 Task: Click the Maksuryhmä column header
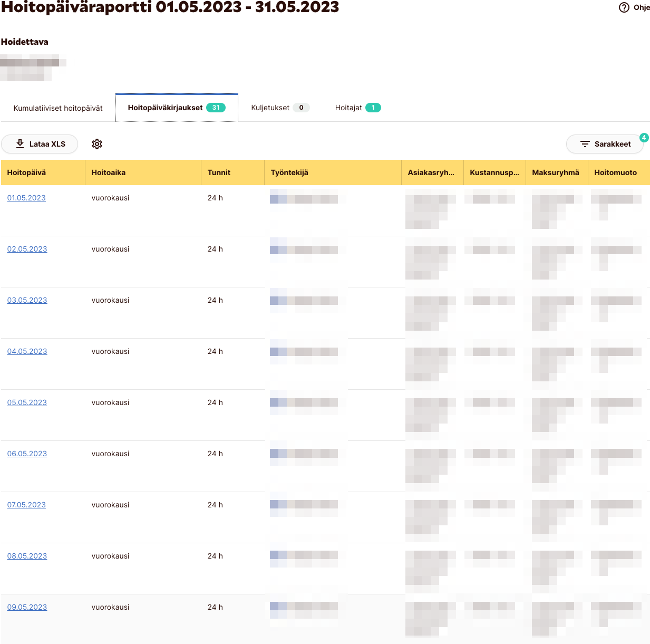point(557,172)
